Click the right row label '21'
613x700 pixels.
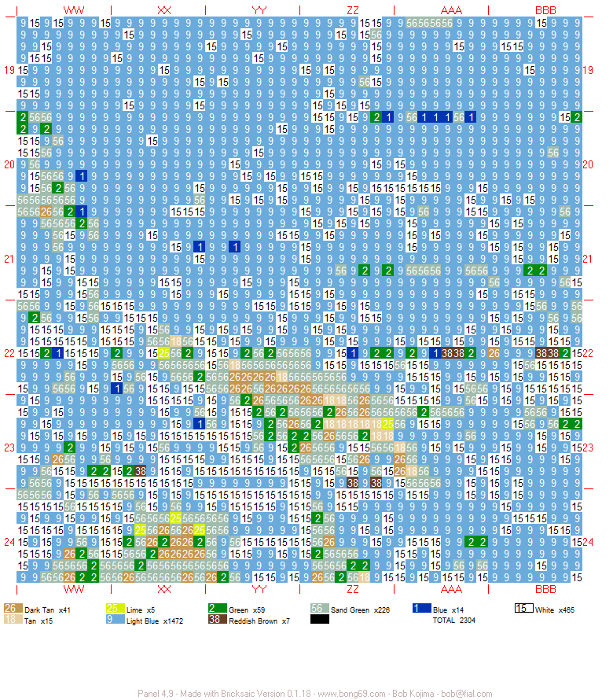click(588, 259)
